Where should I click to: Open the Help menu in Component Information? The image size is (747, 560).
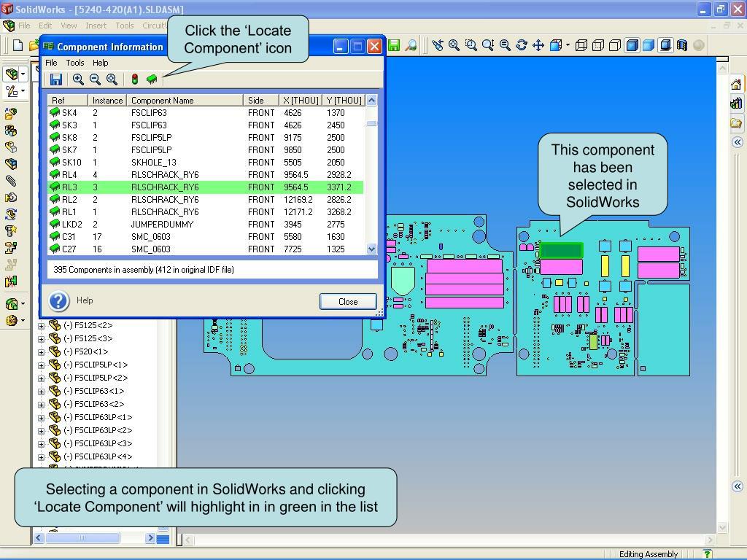100,63
